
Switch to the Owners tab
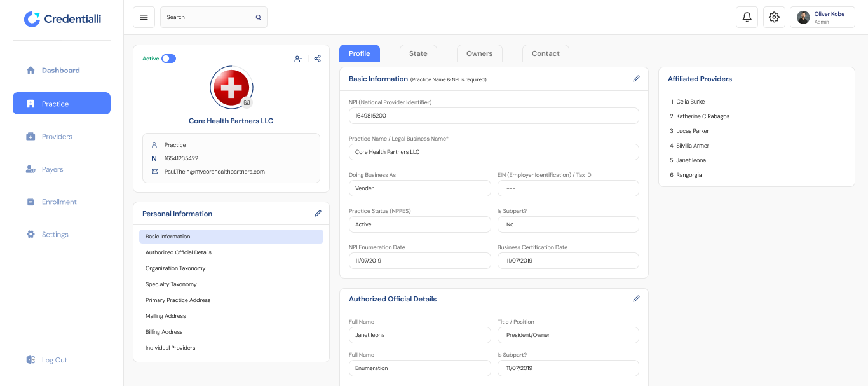479,53
